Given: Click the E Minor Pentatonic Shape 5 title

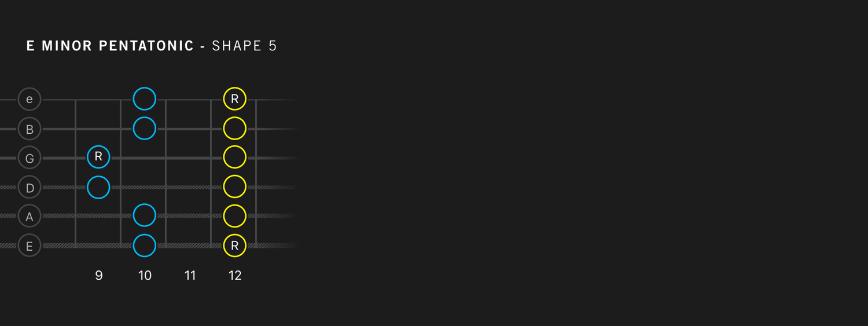Looking at the screenshot, I should click(152, 46).
